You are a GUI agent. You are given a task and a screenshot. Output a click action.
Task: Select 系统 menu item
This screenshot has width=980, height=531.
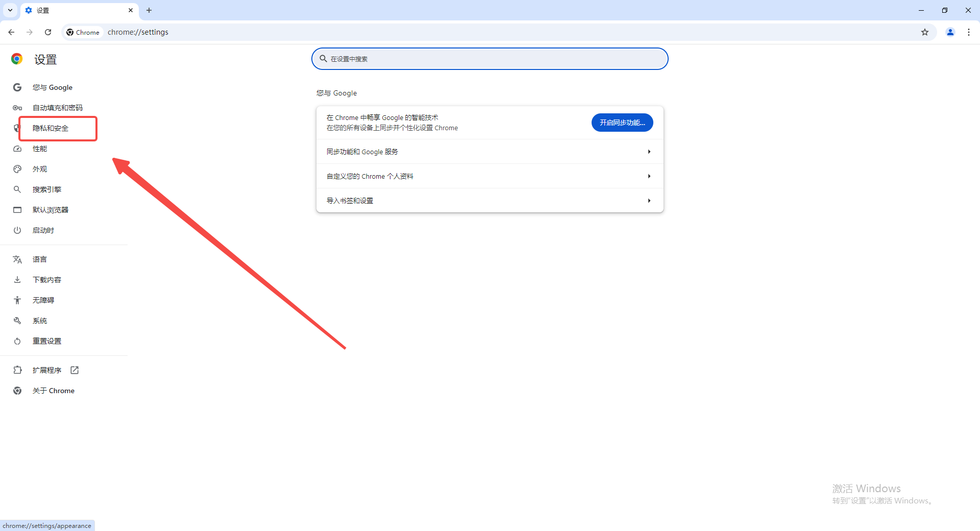coord(40,321)
